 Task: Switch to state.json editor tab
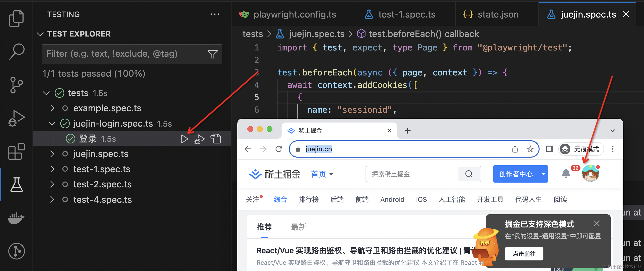[497, 14]
